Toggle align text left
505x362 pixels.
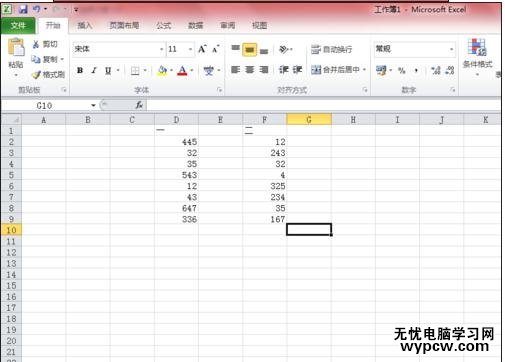[x=236, y=69]
